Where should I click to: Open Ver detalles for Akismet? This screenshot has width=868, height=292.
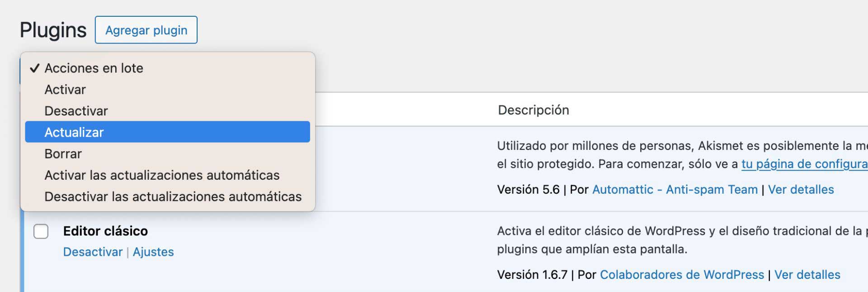[800, 189]
